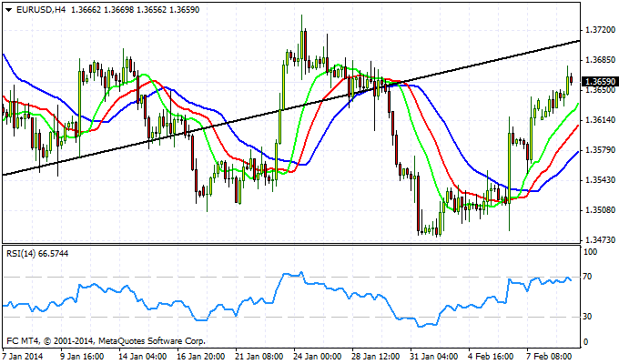Click the time axis label 14 Jan 04:00

tap(143, 356)
